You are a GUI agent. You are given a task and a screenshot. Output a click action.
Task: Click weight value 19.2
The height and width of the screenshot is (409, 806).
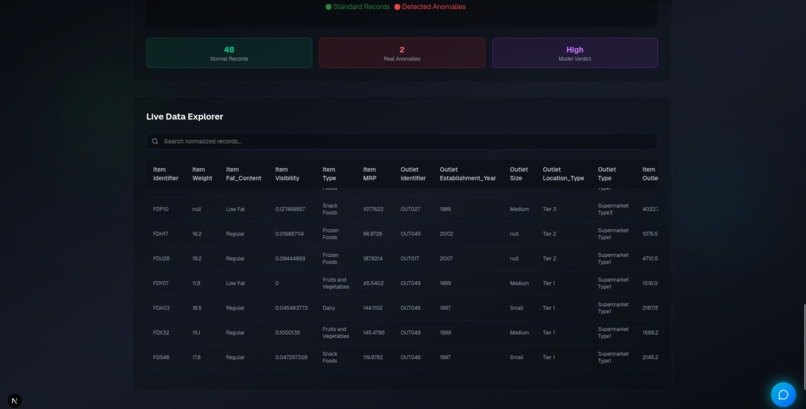(x=197, y=258)
